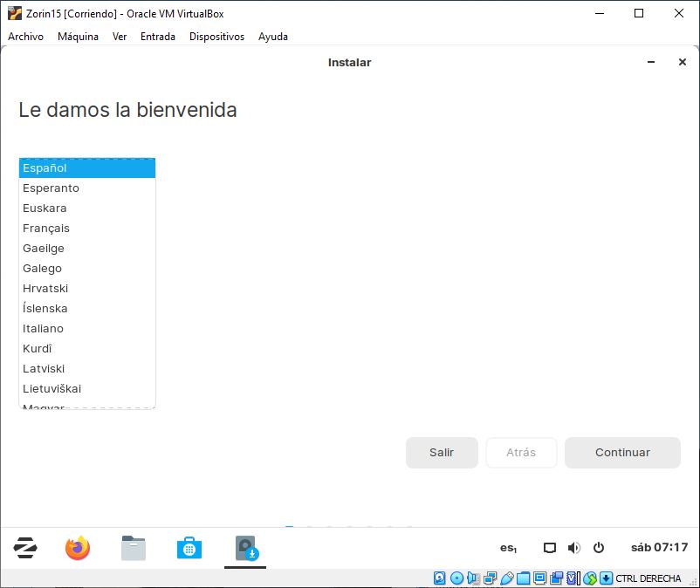Click the power icon in the panel
The image size is (700, 588).
click(x=599, y=548)
